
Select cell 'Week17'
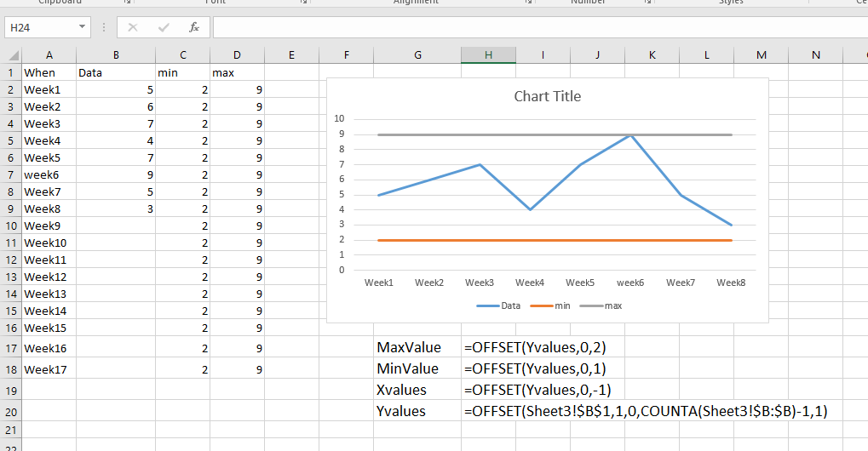(49, 369)
